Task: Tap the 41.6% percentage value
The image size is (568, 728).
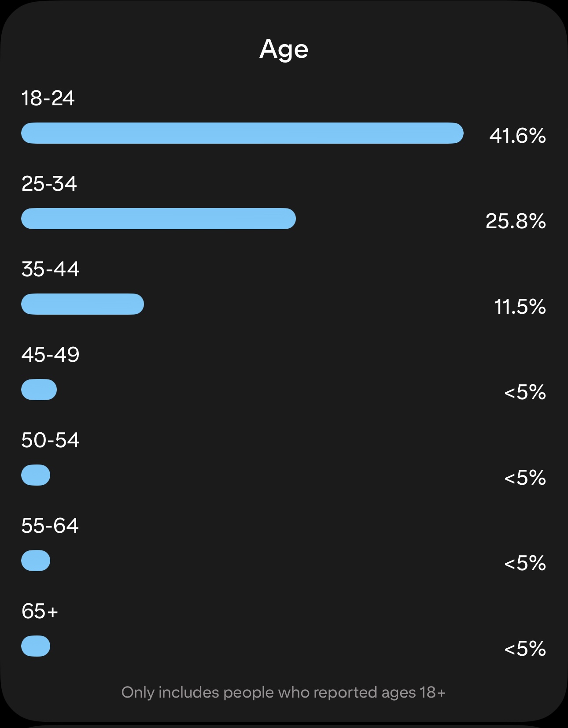Action: [x=517, y=136]
